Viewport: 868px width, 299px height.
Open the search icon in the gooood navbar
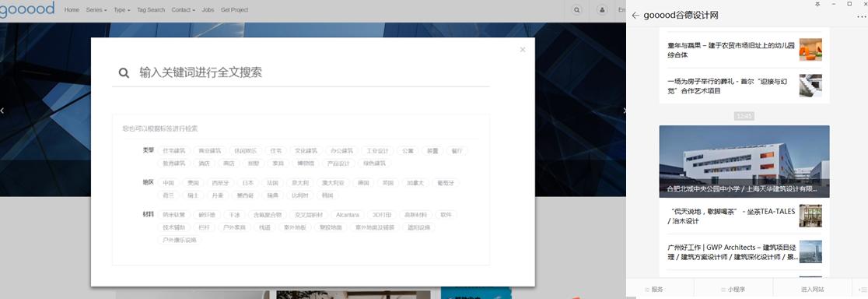[x=577, y=10]
